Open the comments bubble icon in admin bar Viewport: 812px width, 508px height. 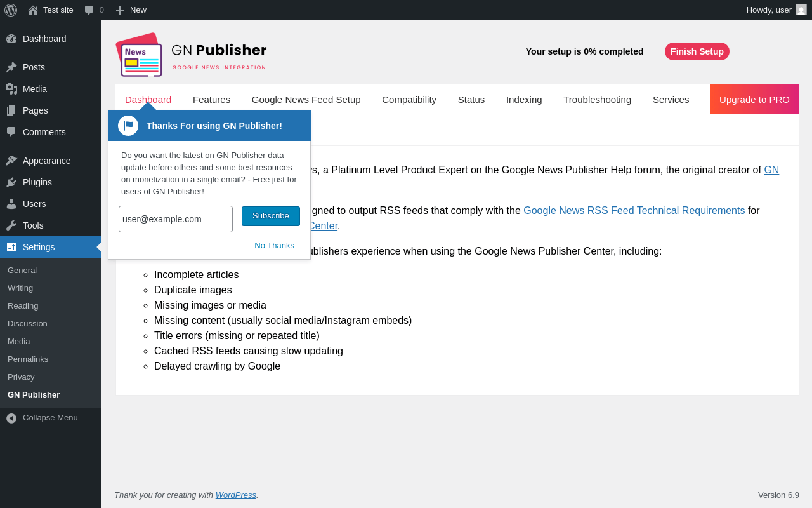89,10
